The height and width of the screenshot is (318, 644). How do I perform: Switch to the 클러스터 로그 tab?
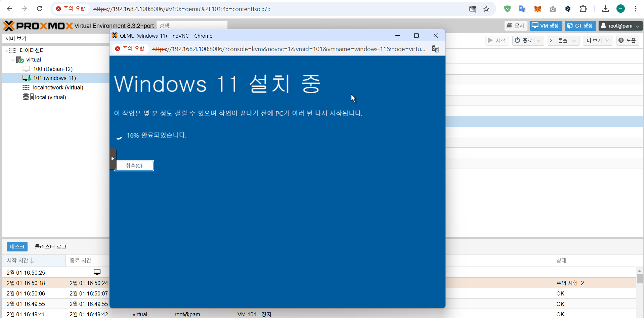pyautogui.click(x=51, y=247)
